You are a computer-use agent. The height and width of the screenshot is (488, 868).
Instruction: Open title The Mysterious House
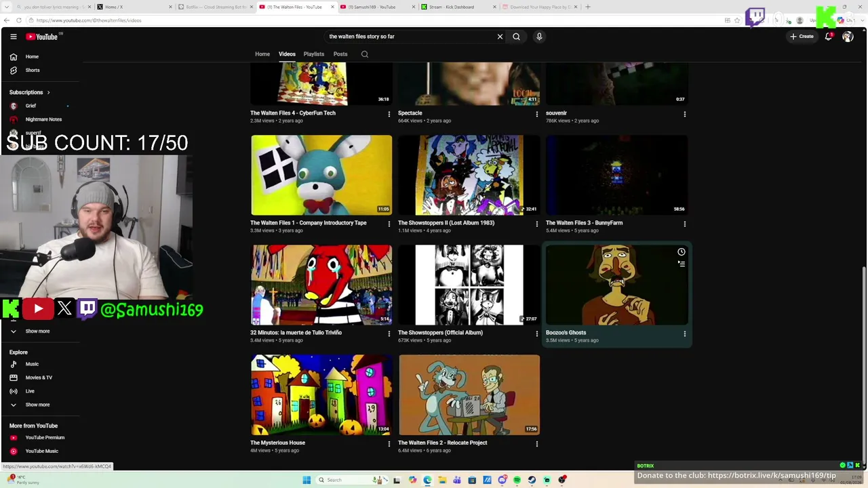pyautogui.click(x=277, y=443)
